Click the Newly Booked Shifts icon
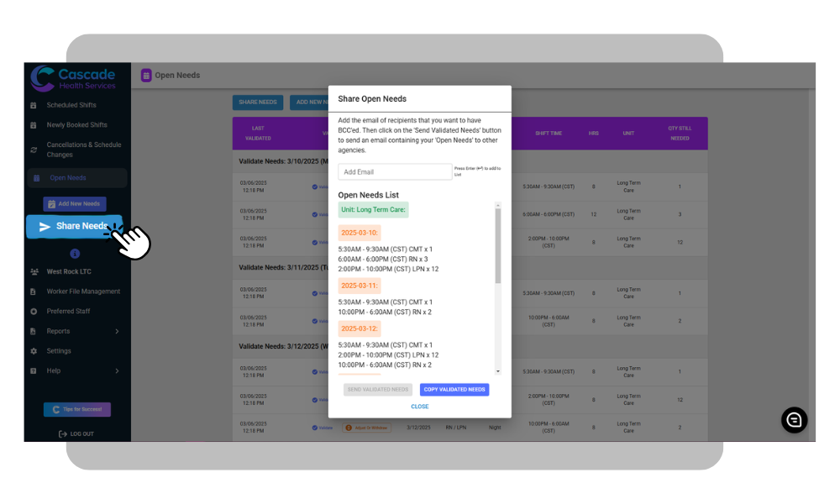Viewport: 840px width, 504px height. tap(34, 125)
